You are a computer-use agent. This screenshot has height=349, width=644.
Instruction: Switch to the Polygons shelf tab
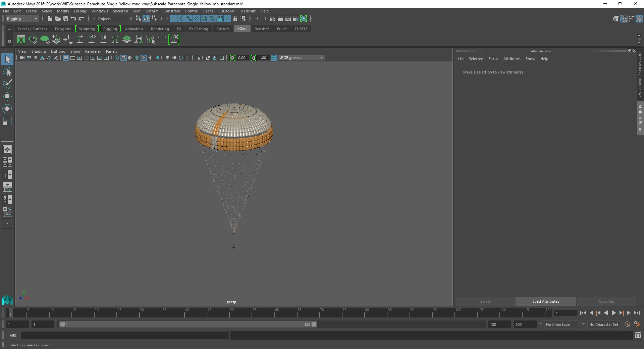click(x=63, y=29)
